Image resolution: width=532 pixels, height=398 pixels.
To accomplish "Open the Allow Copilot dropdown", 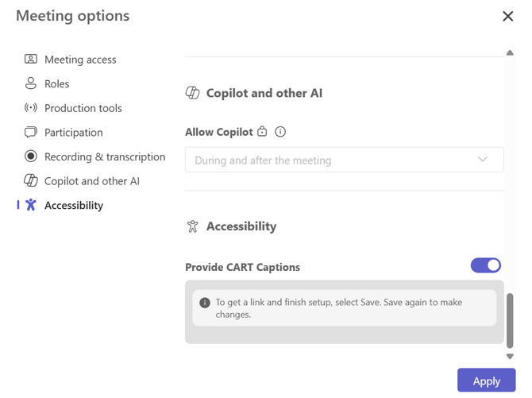I will (344, 160).
